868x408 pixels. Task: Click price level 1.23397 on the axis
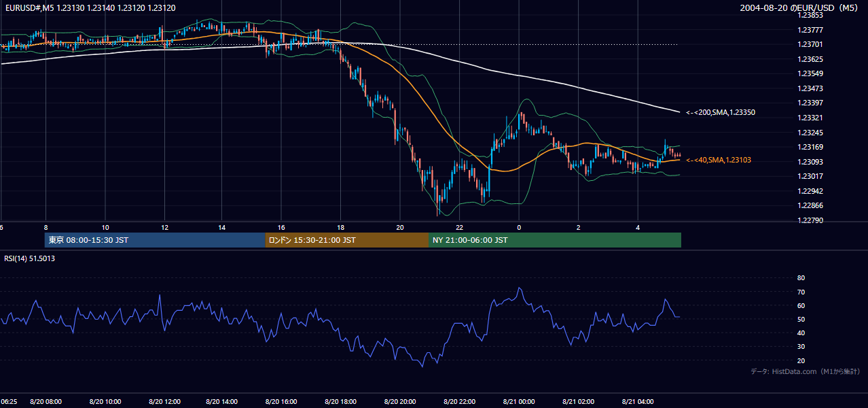click(811, 103)
